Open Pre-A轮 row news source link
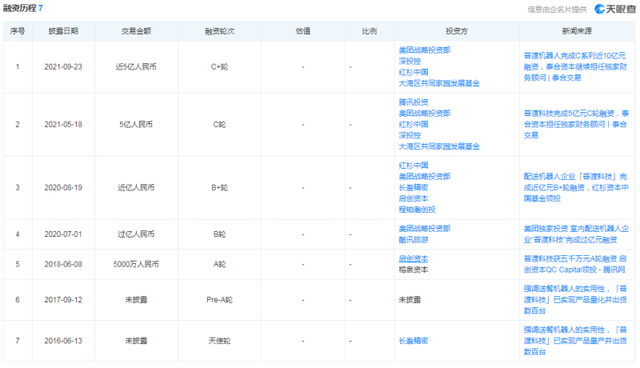Image resolution: width=640 pixels, height=368 pixels. coord(575,300)
